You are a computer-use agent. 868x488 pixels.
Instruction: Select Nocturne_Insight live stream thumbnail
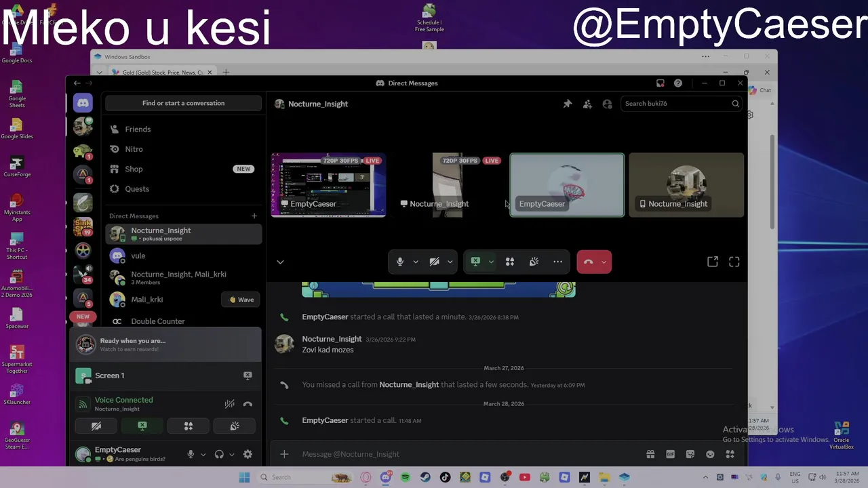point(448,185)
